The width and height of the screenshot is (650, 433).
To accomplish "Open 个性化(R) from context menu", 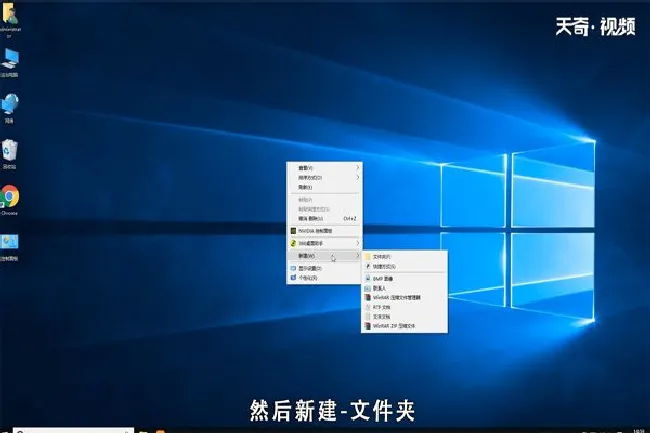I will click(x=324, y=278).
